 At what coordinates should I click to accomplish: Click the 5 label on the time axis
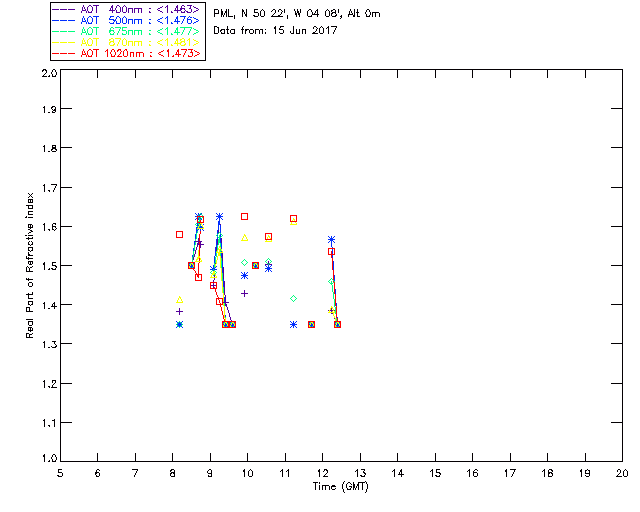(60, 474)
